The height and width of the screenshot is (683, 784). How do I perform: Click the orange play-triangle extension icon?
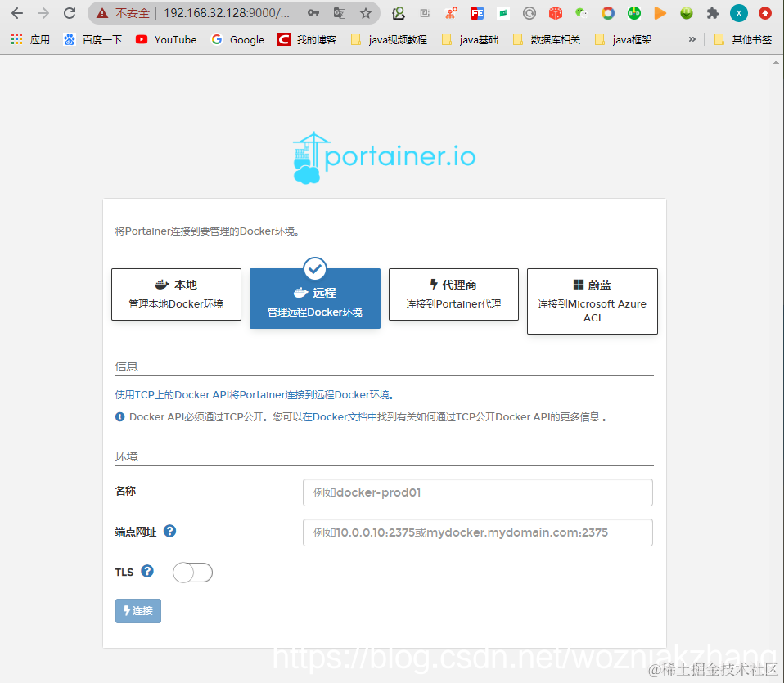pyautogui.click(x=660, y=13)
